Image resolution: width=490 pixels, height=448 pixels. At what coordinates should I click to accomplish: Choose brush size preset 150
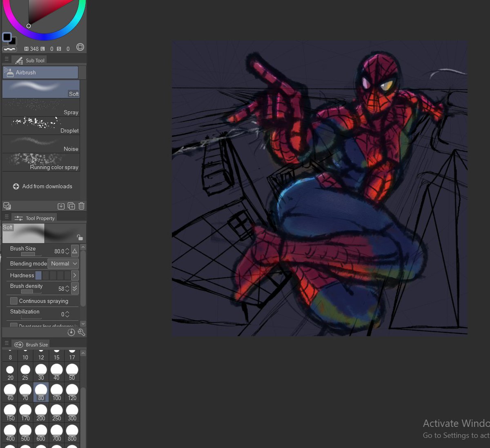click(10, 413)
